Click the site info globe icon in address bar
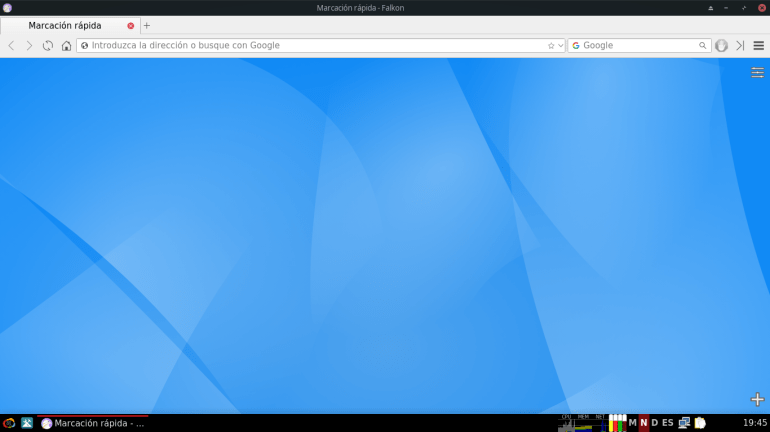Screen dimensions: 770x432 coord(85,46)
